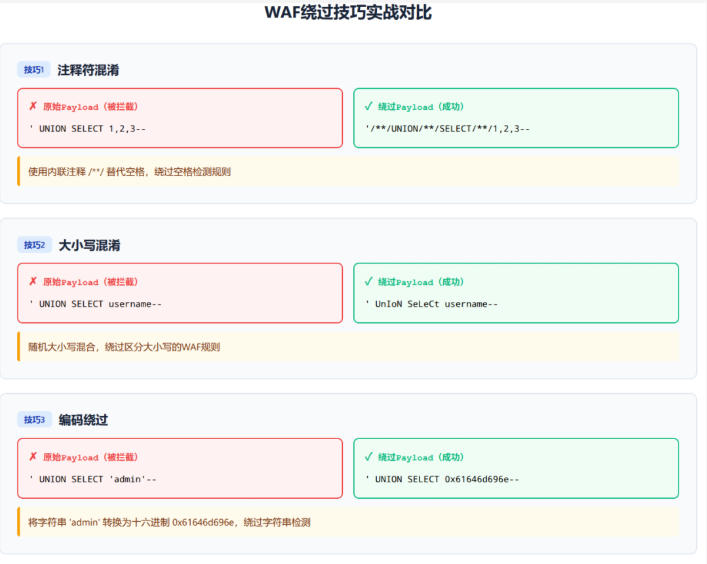Screen dimensions: 707x564
Task: Click the green checkmark icon under 大小写混淆
Action: (368, 281)
